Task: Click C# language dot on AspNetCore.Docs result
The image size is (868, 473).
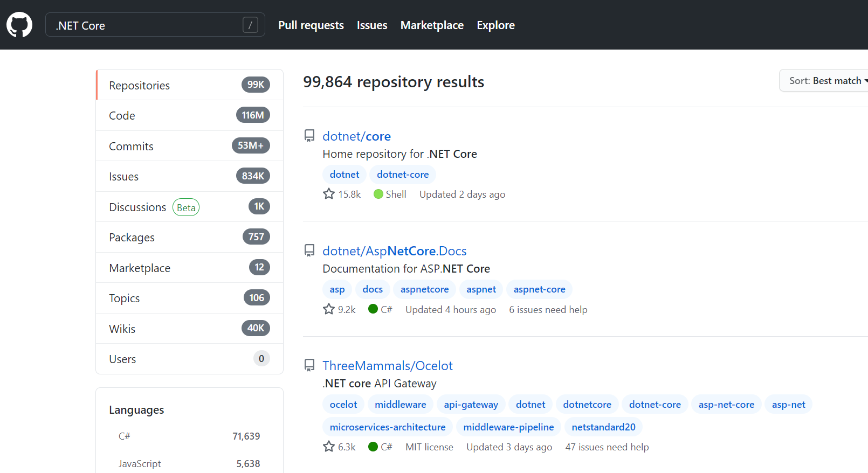Action: click(x=373, y=309)
